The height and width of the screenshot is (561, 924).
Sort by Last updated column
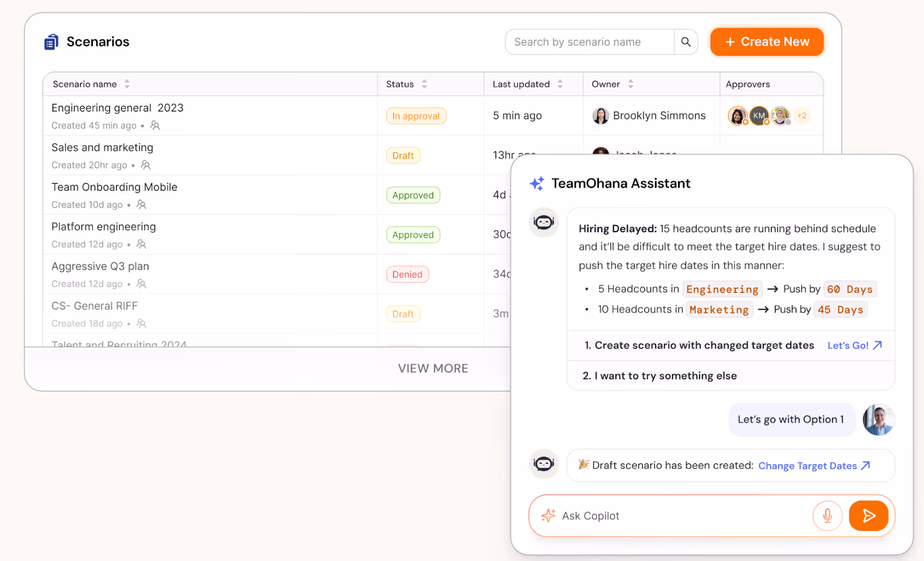(560, 84)
